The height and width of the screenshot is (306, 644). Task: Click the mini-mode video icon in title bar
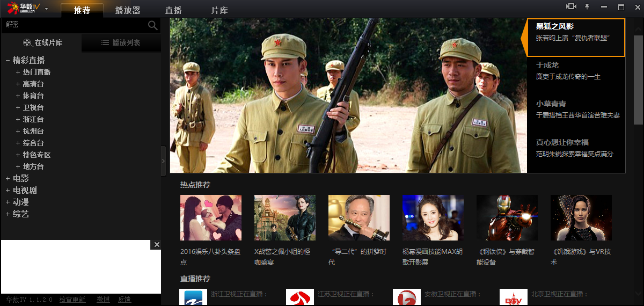pyautogui.click(x=571, y=6)
